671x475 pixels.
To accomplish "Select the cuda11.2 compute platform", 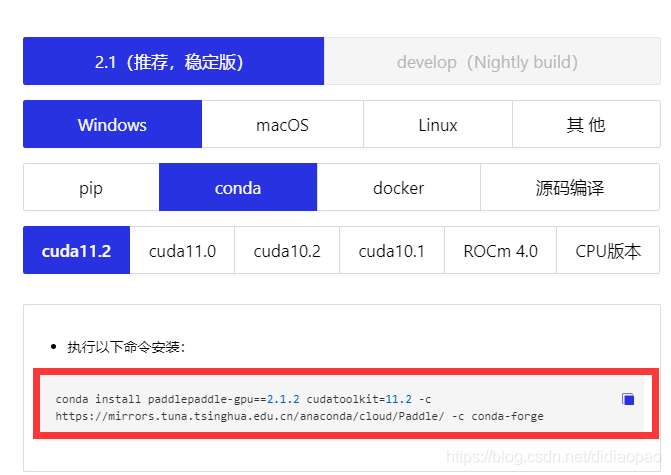I will click(x=76, y=251).
